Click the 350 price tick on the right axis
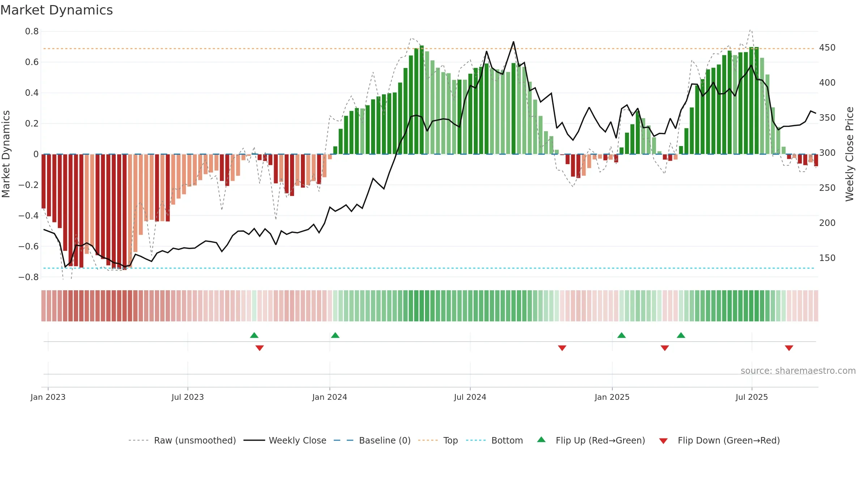868x488 pixels. (x=827, y=118)
